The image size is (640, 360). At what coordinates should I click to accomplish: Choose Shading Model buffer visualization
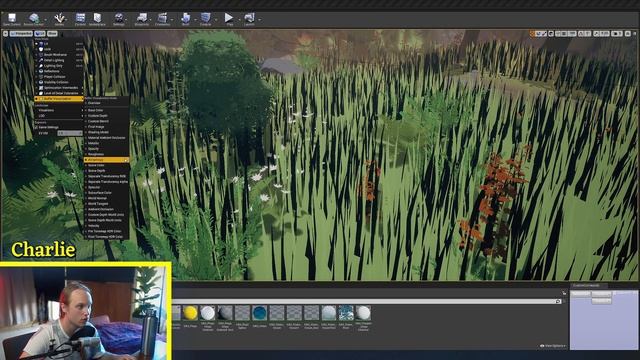(x=107, y=132)
